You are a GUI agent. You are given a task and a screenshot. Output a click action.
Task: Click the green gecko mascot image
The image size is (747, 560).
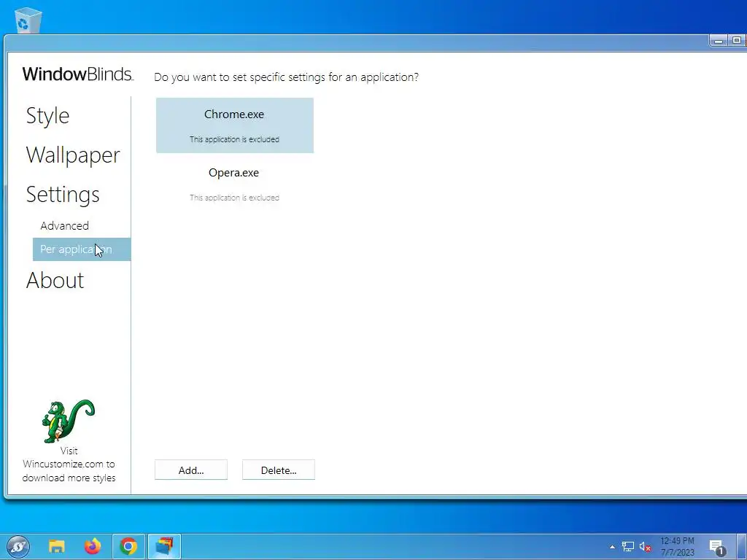(x=68, y=421)
